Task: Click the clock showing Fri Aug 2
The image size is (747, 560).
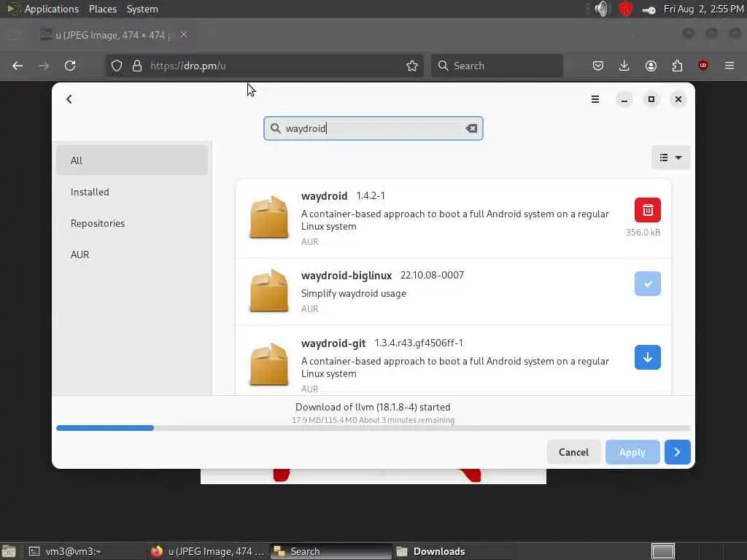Action: [704, 9]
